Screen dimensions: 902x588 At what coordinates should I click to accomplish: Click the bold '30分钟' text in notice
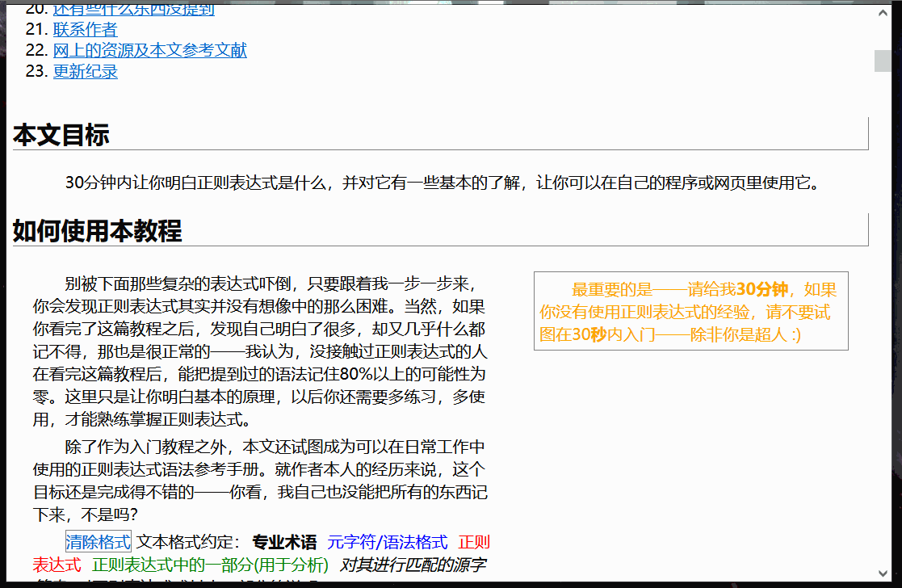pyautogui.click(x=762, y=288)
